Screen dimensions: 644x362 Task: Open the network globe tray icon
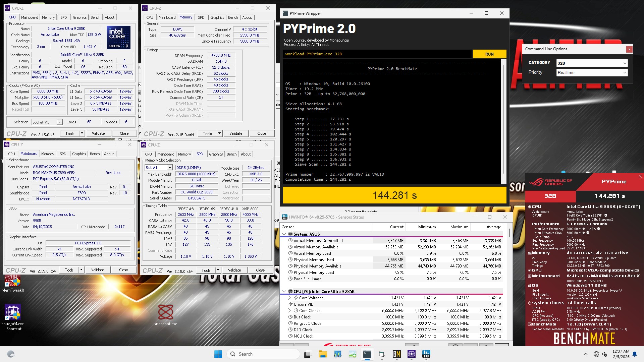point(596,354)
